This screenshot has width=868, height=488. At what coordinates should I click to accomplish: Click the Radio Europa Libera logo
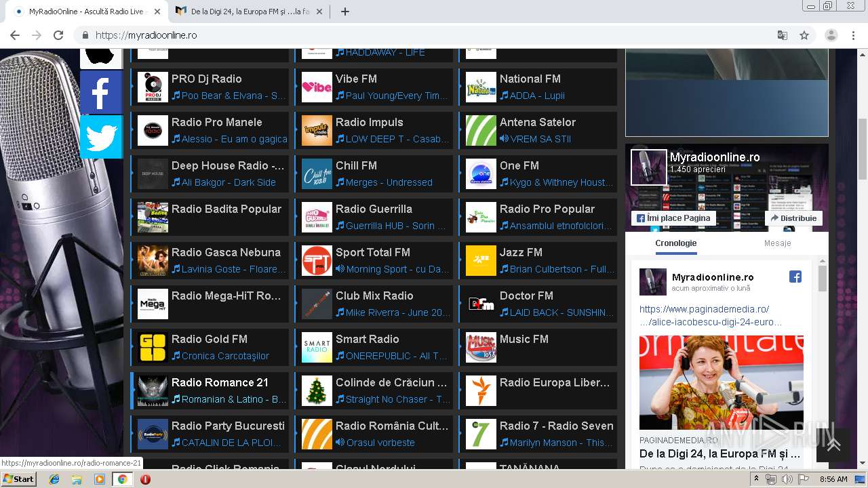click(x=481, y=391)
